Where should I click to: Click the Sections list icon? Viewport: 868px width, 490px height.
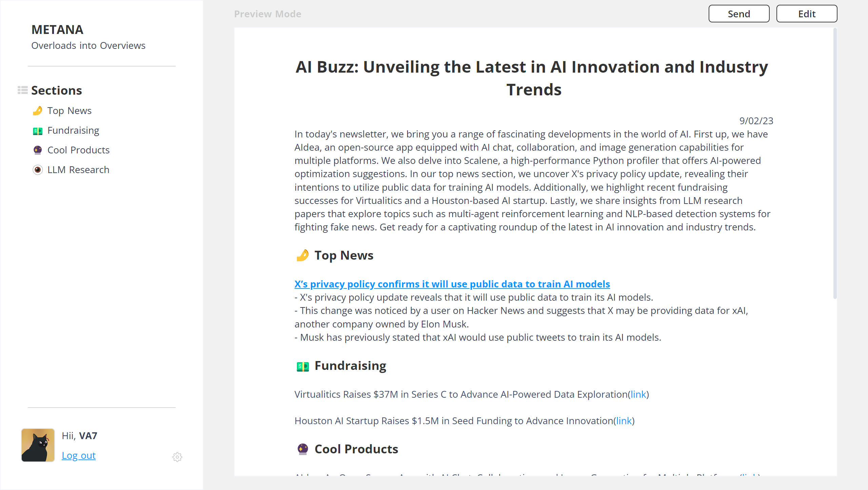pyautogui.click(x=22, y=90)
